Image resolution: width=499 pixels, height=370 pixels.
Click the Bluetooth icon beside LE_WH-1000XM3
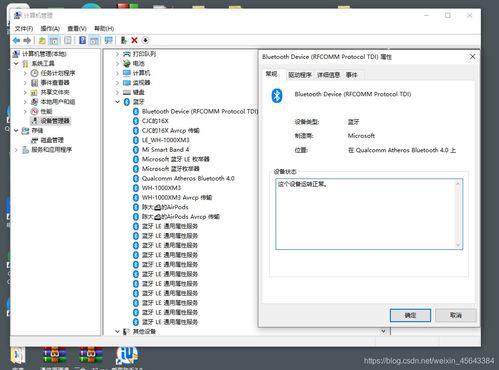(x=136, y=140)
